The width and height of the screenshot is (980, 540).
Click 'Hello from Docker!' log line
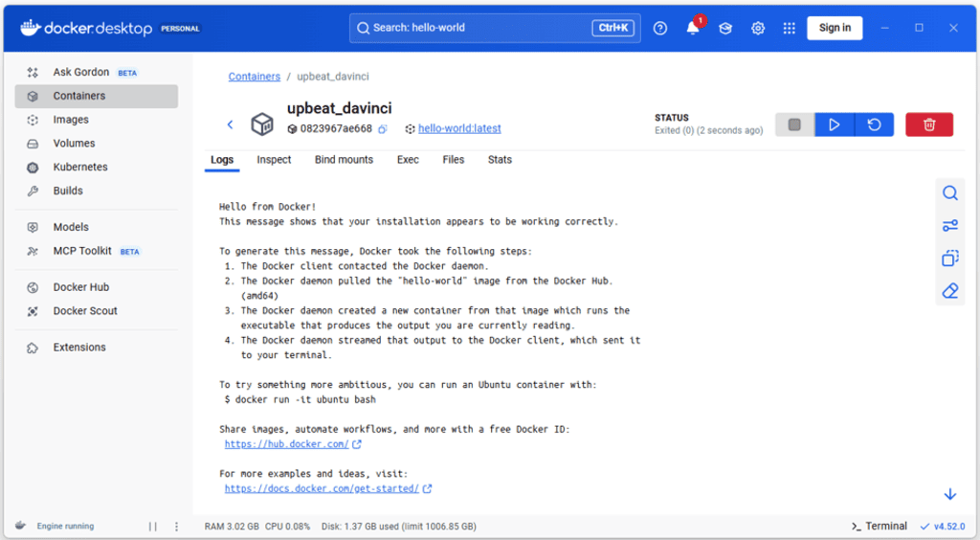click(268, 207)
